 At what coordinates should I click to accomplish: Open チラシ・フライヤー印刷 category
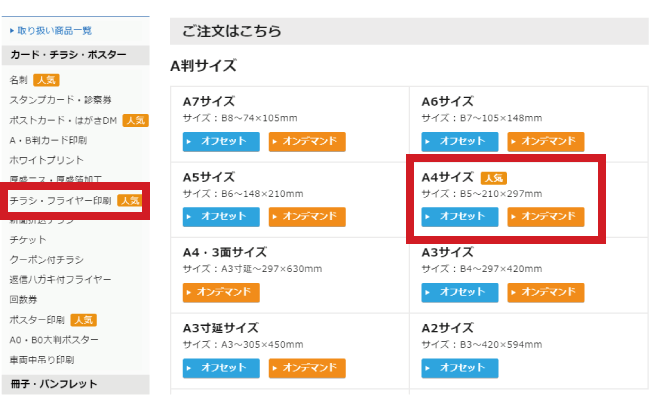coord(61,201)
